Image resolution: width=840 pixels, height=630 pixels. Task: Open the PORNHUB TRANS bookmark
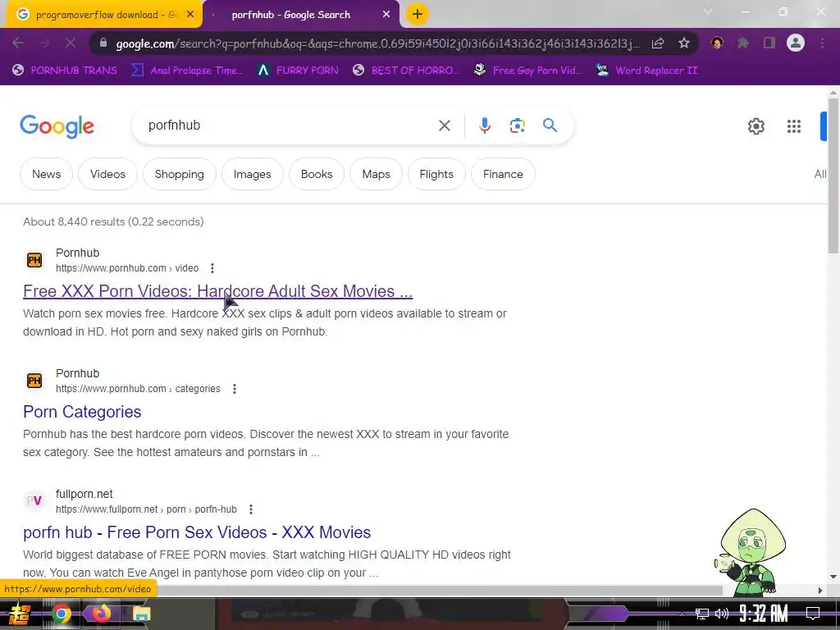click(65, 71)
